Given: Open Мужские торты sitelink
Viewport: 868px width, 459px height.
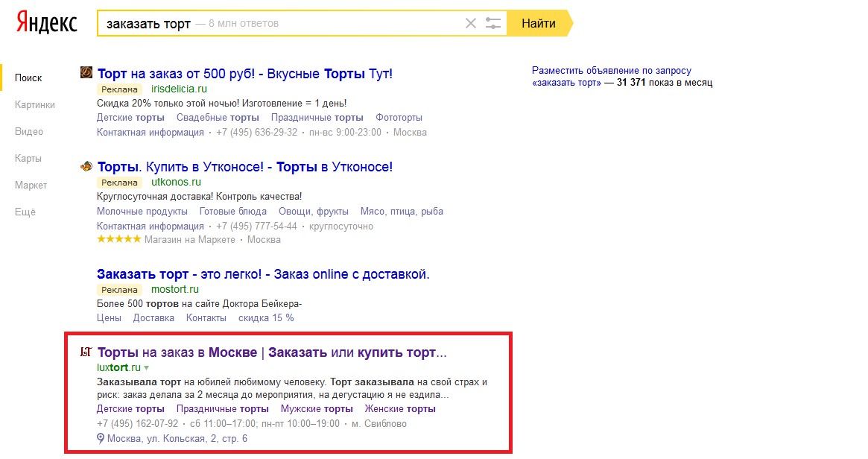Looking at the screenshot, I should pos(317,408).
